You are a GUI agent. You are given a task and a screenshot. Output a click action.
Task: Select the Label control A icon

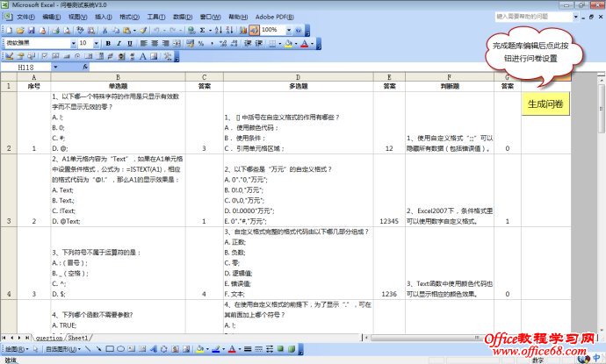[x=142, y=56]
